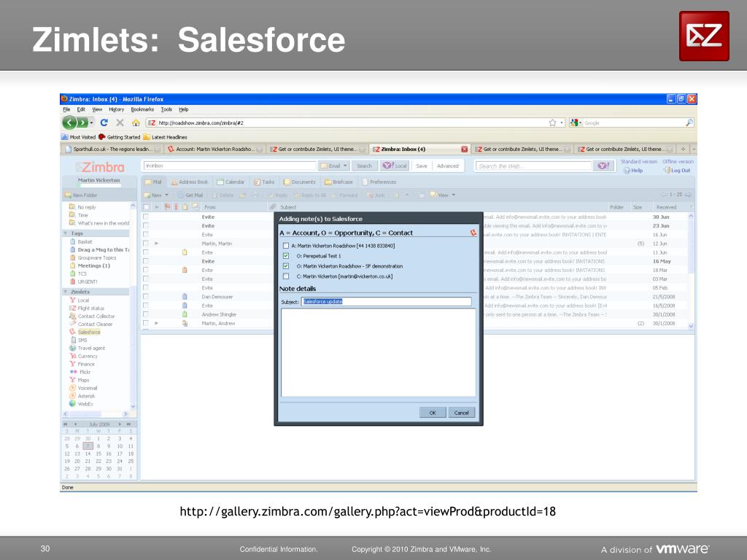Check the A: Martin Vickerton Roadshow account
The height and width of the screenshot is (560, 747).
(286, 246)
